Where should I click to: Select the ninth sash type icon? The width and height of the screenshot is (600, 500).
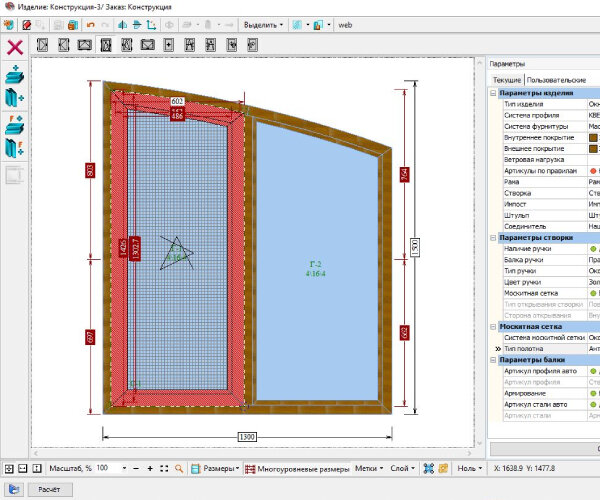click(210, 45)
